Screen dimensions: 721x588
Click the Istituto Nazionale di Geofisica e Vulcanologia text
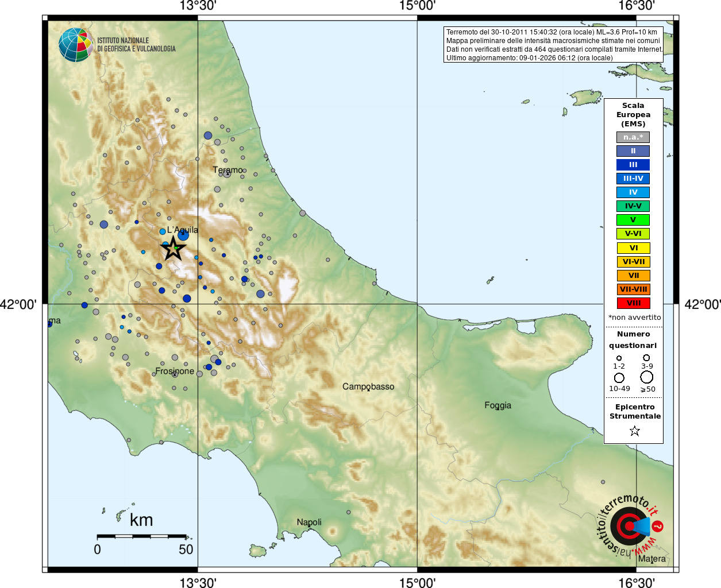(x=136, y=45)
